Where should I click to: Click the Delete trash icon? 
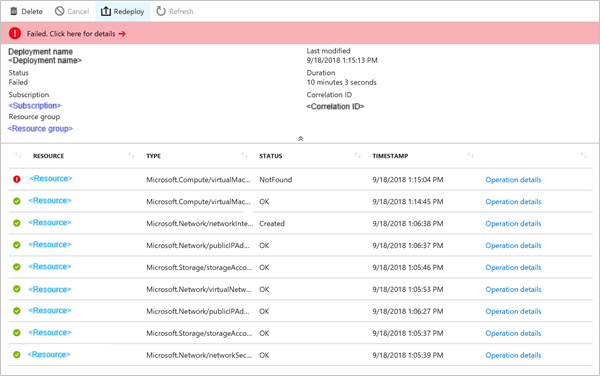tap(14, 11)
